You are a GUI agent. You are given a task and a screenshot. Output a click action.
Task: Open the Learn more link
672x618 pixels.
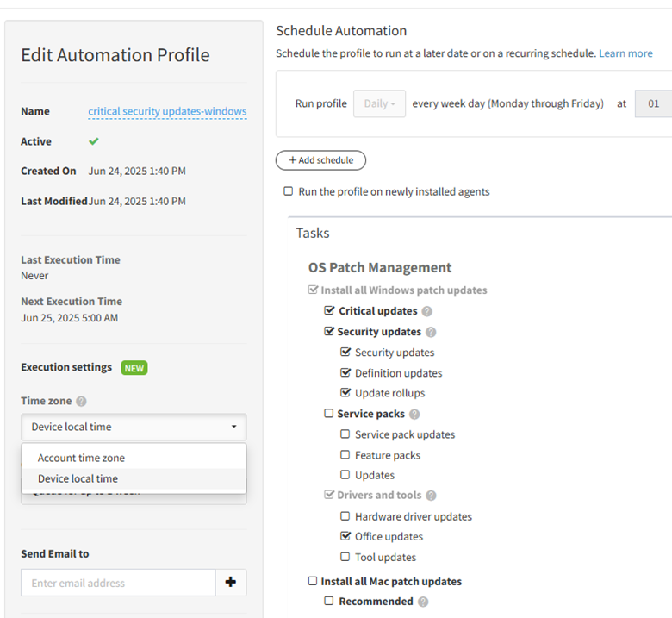pos(625,53)
